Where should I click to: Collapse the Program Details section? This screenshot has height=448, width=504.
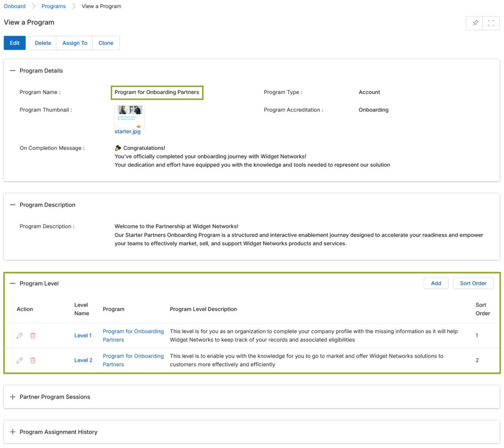[12, 71]
